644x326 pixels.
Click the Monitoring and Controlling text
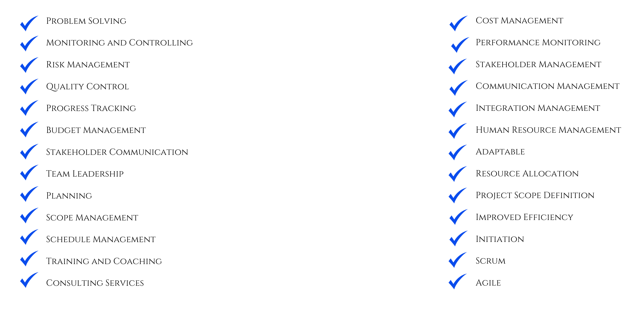point(119,43)
